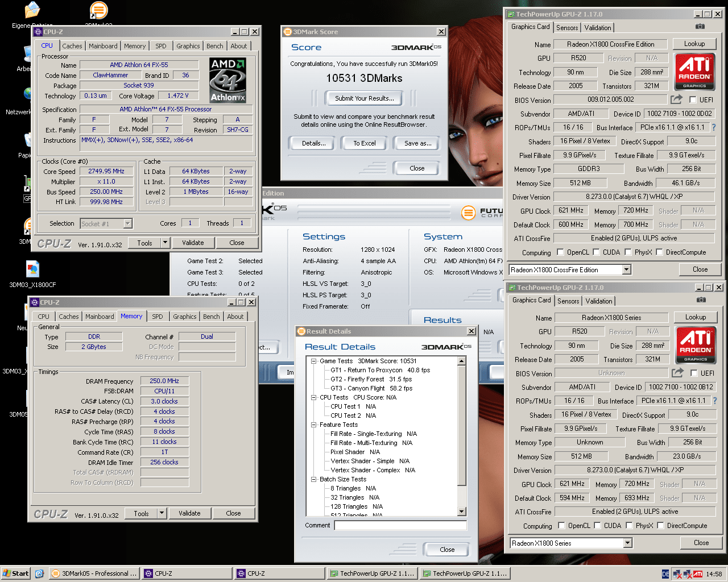Switch to first CPU-Z taskbar item
Viewport: 728px width, 582px height.
(187, 573)
